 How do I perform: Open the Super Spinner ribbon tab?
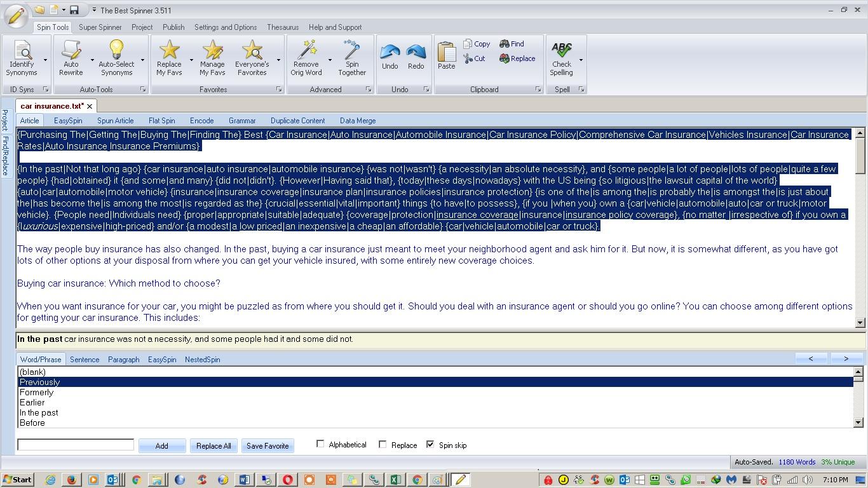100,27
